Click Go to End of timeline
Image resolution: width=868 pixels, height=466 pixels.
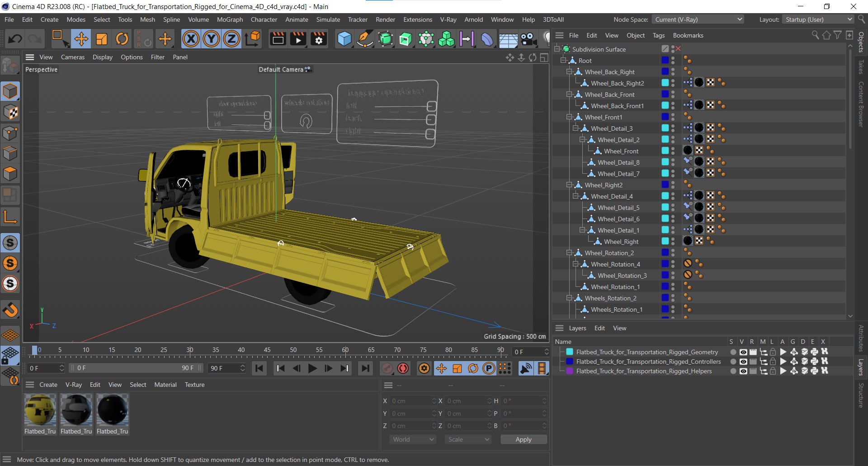click(x=365, y=368)
